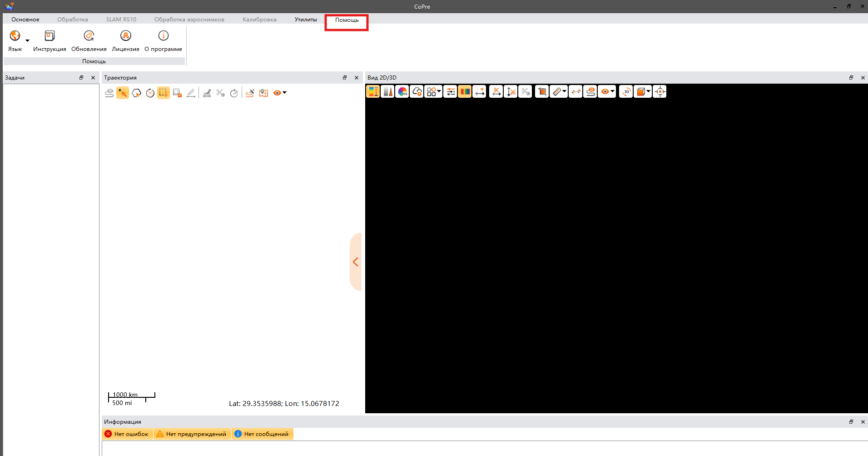Select the polygon selection tool in Траектория

(x=136, y=93)
